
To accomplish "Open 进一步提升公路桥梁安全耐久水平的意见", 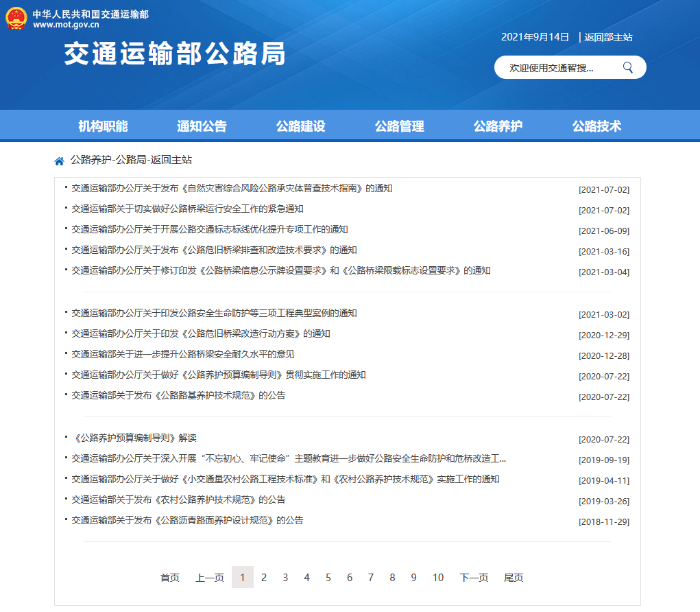I will tap(183, 354).
